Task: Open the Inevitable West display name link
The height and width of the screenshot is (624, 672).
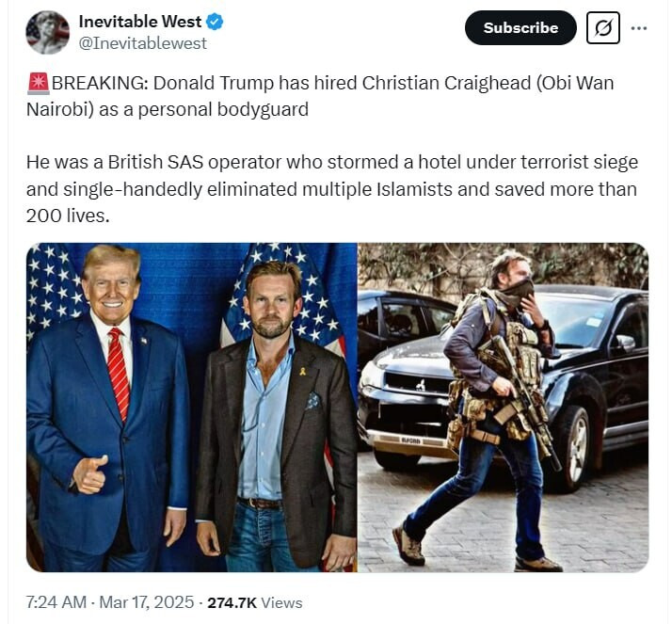Action: pos(140,22)
